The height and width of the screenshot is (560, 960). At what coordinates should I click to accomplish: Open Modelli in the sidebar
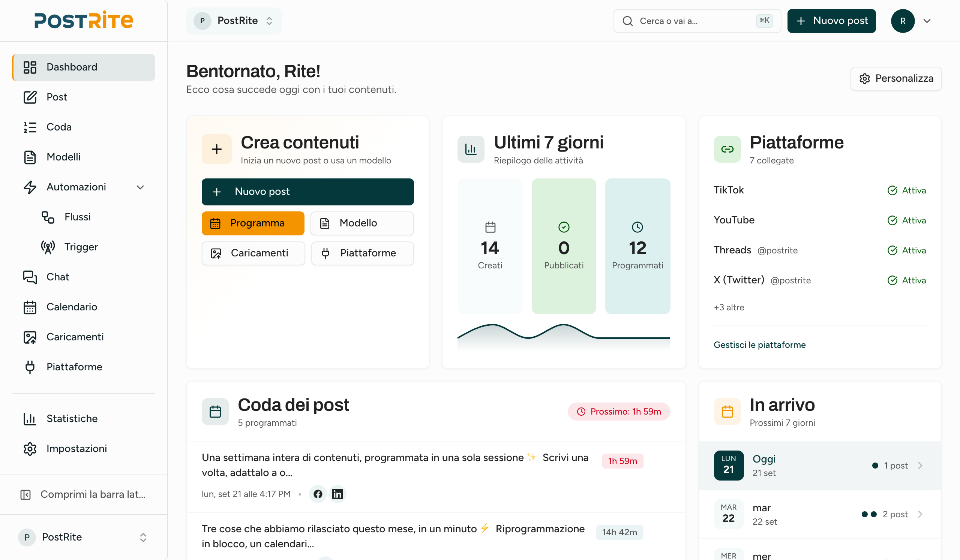(83, 157)
